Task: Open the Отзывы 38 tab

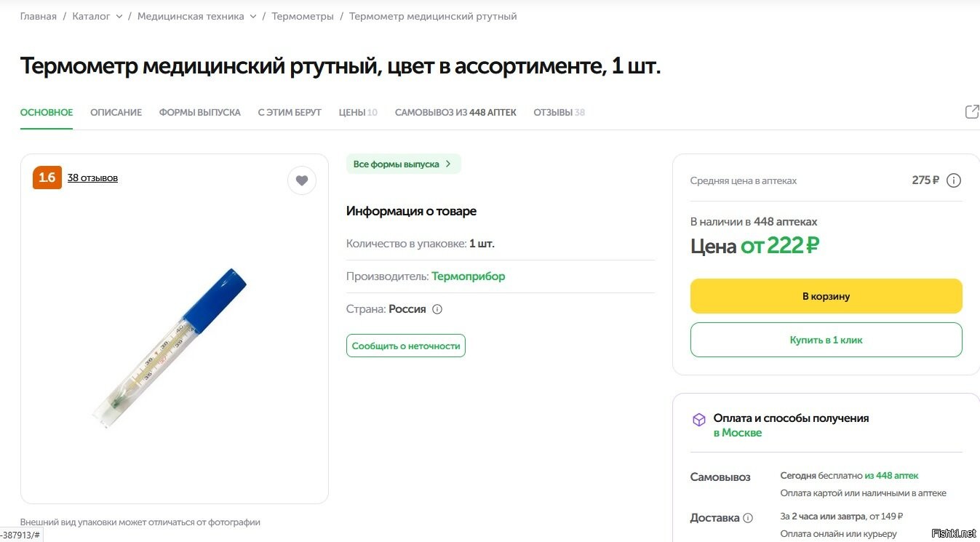Action: click(x=559, y=112)
